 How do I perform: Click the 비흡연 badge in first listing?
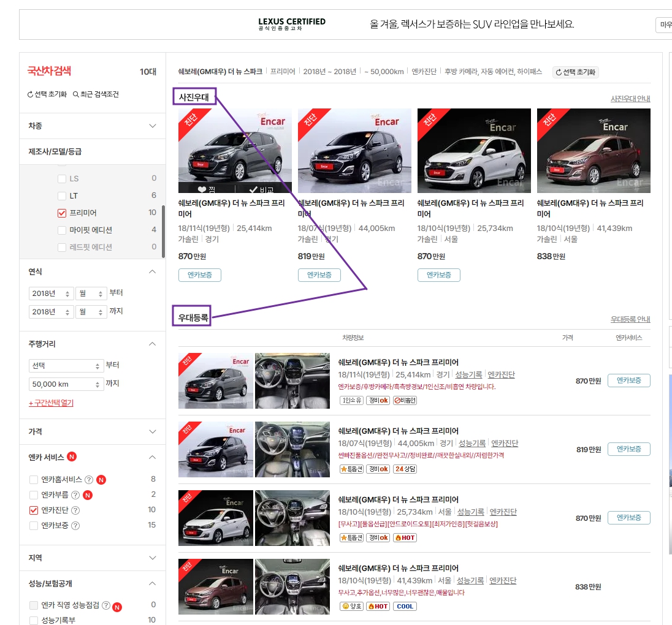coord(405,401)
